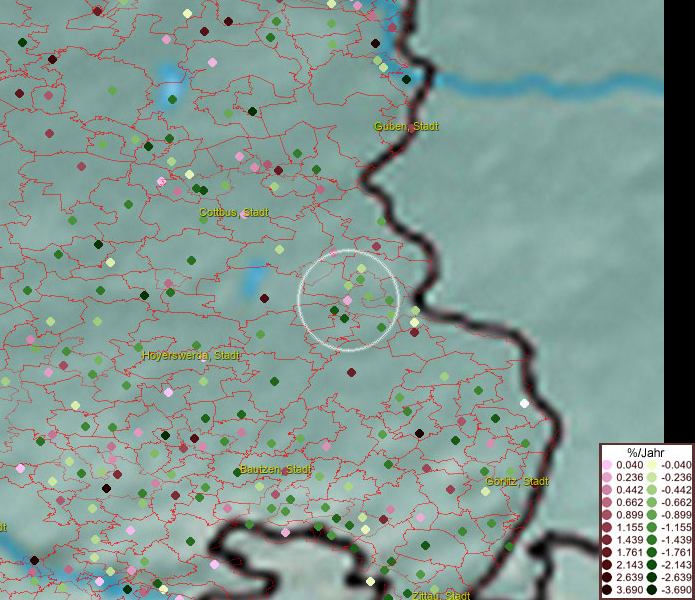The height and width of the screenshot is (600, 695).
Task: Select the legend value "3.690"
Action: coord(629,590)
